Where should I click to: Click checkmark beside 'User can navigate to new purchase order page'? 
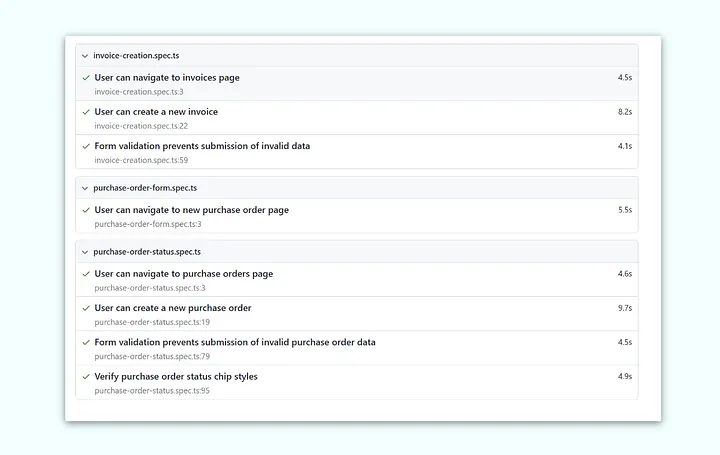click(86, 210)
